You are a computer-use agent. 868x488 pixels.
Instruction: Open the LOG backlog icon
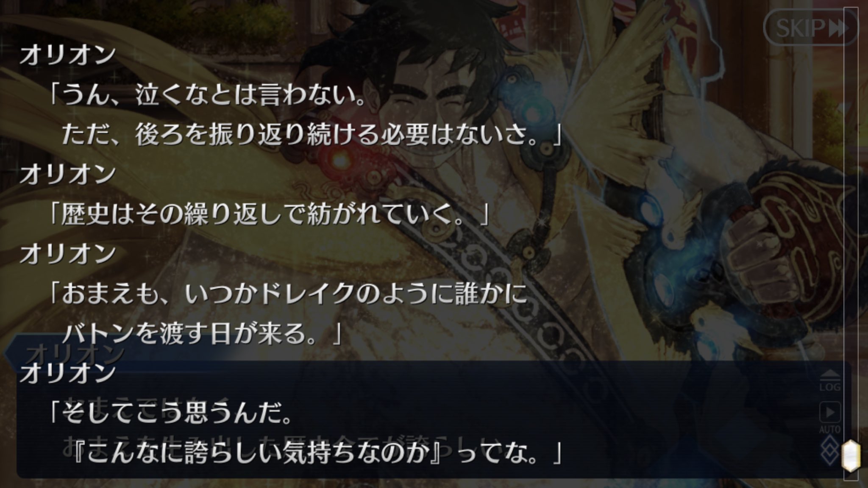pos(830,381)
